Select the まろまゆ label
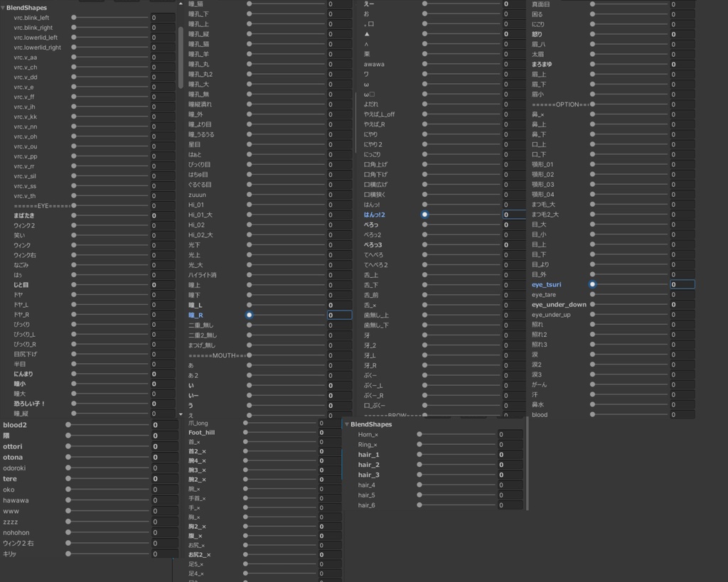This screenshot has height=582, width=728. (x=542, y=64)
